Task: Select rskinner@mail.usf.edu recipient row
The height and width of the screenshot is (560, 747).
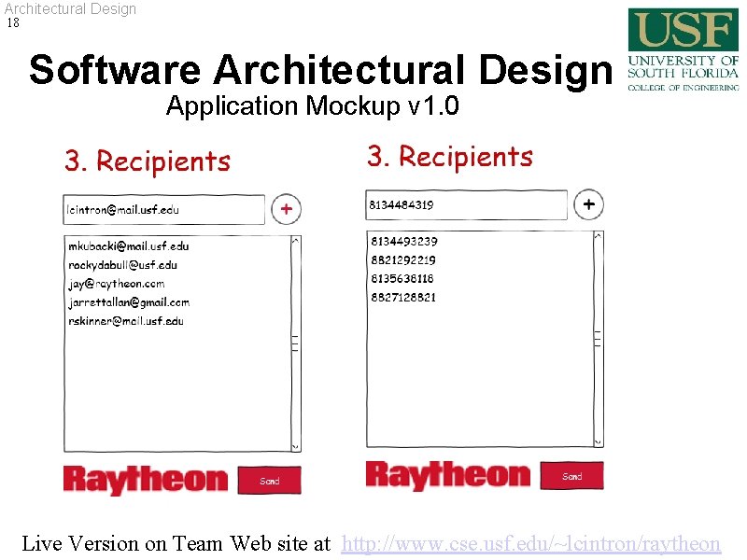Action: (126, 321)
